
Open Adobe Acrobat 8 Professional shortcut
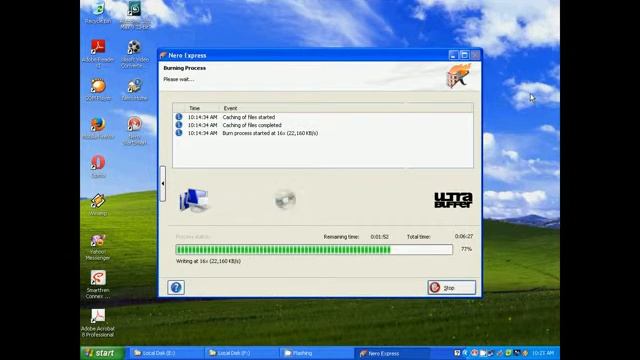tap(98, 322)
